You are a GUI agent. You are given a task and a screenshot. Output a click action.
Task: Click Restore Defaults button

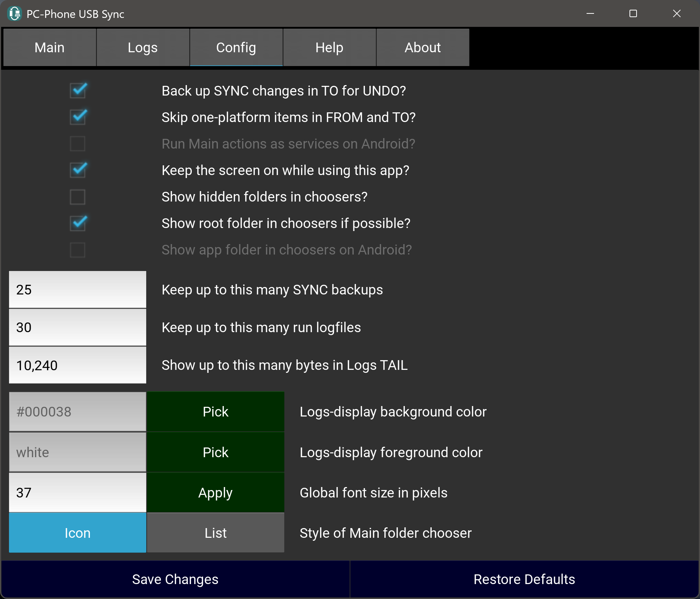click(x=524, y=579)
